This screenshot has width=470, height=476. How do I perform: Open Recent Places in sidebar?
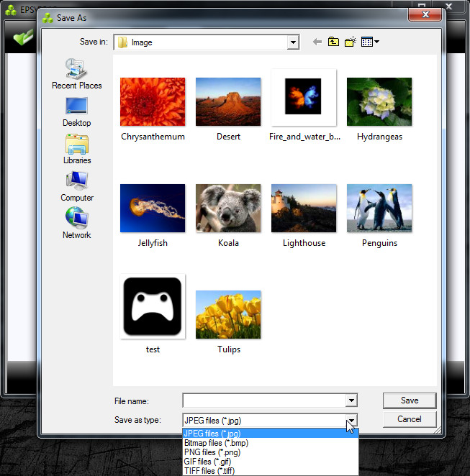click(x=76, y=74)
